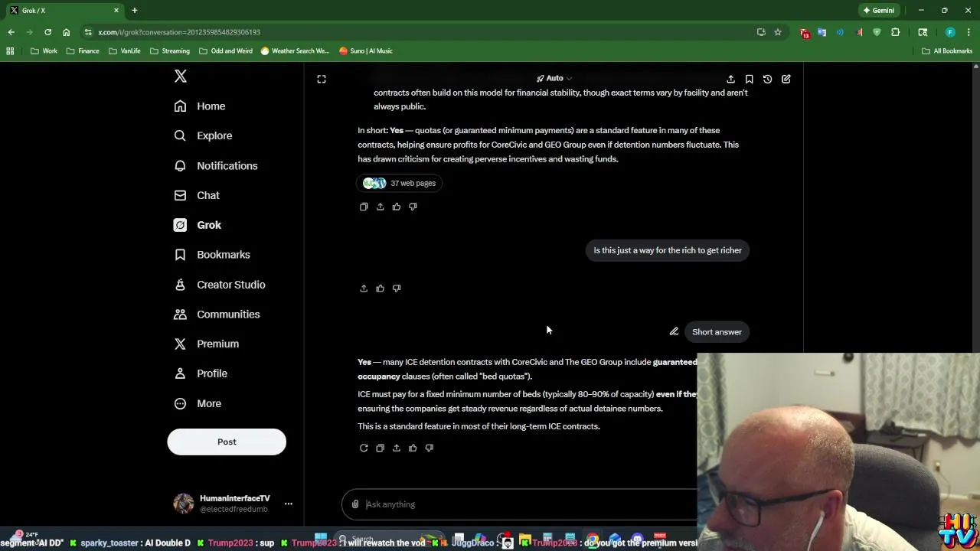Dislike the last Grok response

(x=430, y=448)
